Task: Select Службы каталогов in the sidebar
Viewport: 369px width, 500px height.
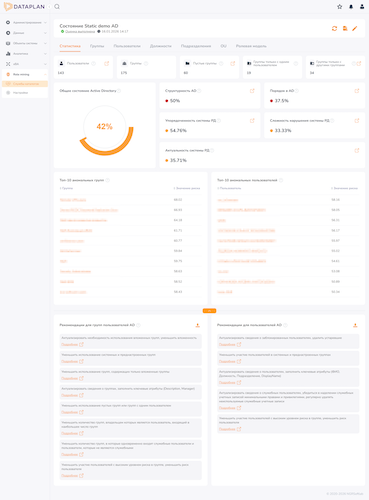Action: (25, 84)
